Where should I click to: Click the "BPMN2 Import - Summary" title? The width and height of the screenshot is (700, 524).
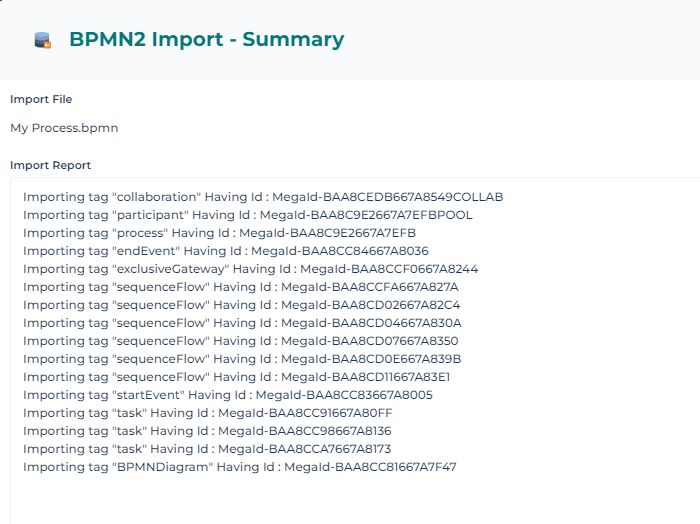coord(206,40)
